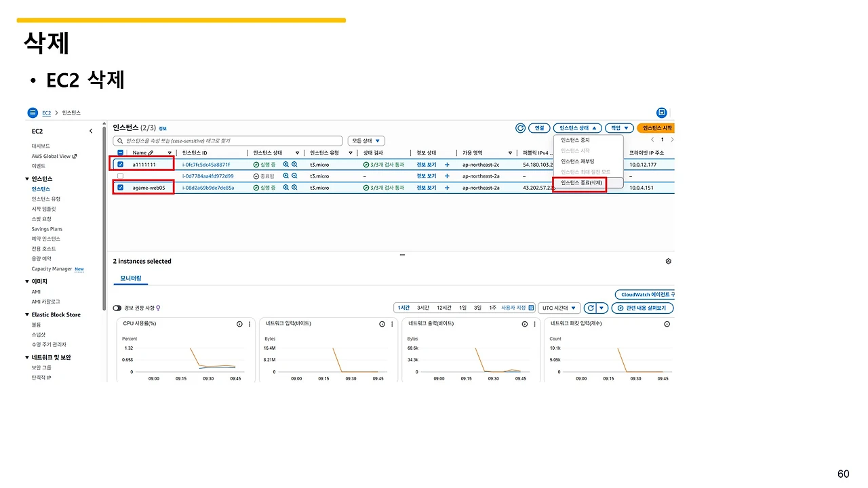Collapse the 이미지 sidebar section
Image resolution: width=868 pixels, height=488 pixels.
[x=27, y=281]
